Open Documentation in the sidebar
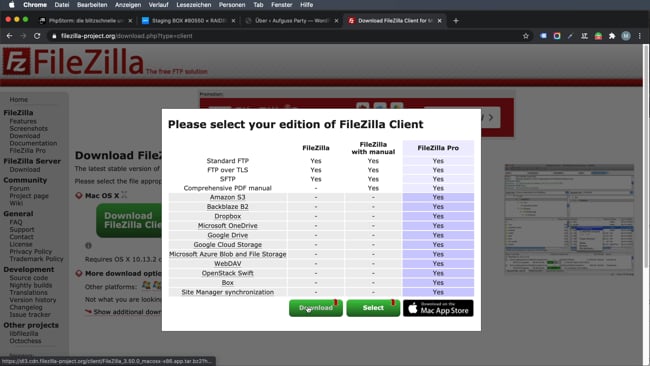 click(33, 143)
